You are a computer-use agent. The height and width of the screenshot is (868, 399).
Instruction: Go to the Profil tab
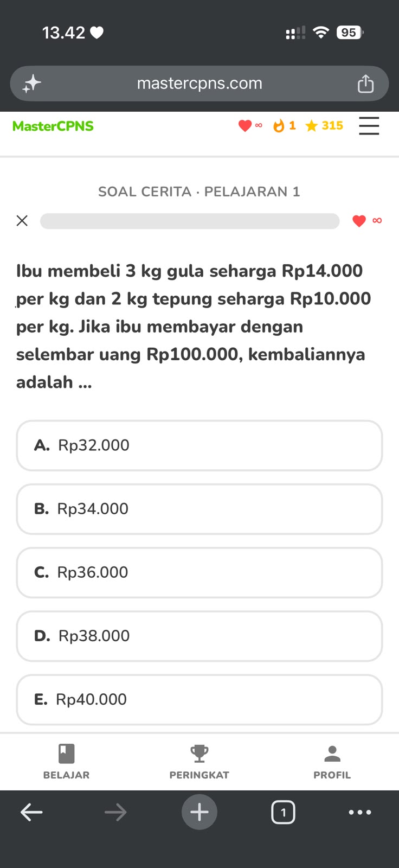coord(332,762)
